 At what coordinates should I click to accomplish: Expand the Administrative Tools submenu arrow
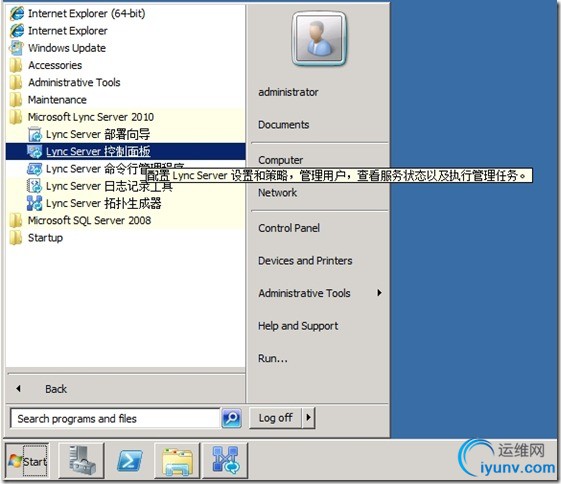point(379,293)
